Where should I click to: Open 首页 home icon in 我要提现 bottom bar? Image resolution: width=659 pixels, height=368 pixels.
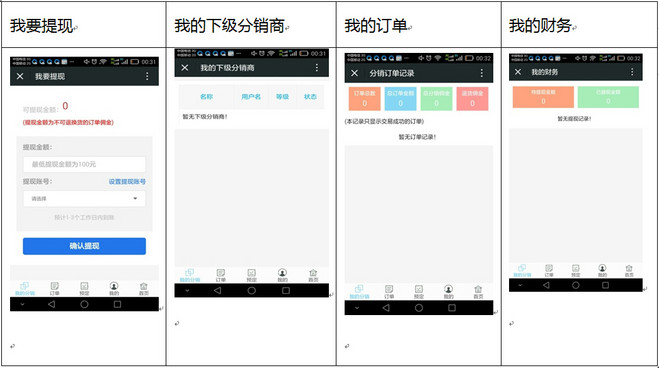(x=144, y=289)
